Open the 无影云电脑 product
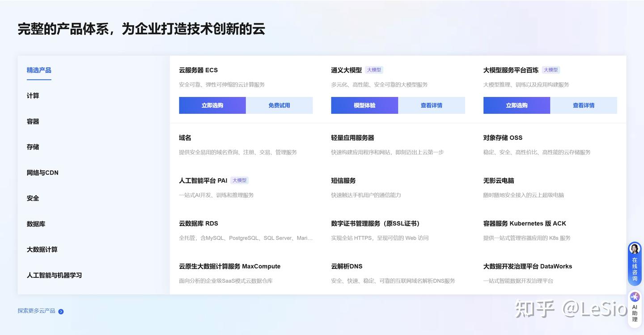The height and width of the screenshot is (335, 644). 499,180
